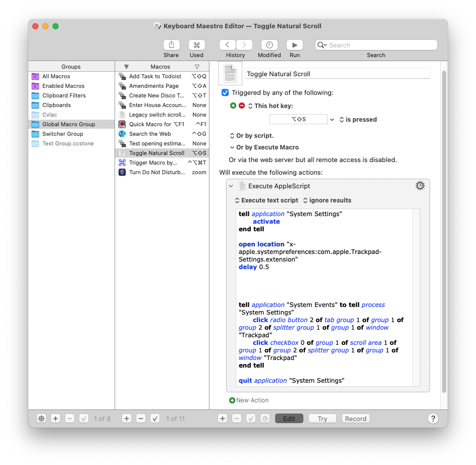The width and height of the screenshot is (476, 465).
Task: Click the Quick Macro record icon
Action: tap(122, 124)
